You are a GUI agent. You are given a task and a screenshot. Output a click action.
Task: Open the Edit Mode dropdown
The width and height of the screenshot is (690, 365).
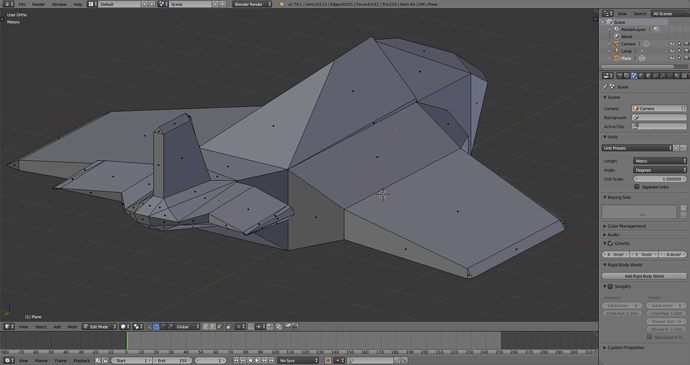(x=100, y=327)
